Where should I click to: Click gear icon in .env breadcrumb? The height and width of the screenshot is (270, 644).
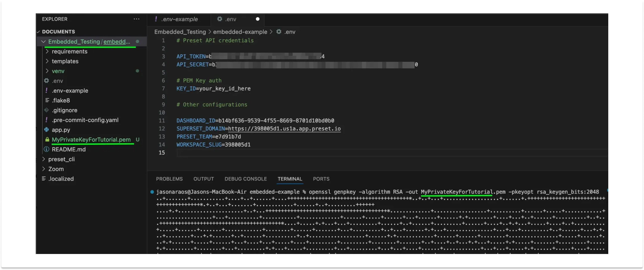[279, 32]
